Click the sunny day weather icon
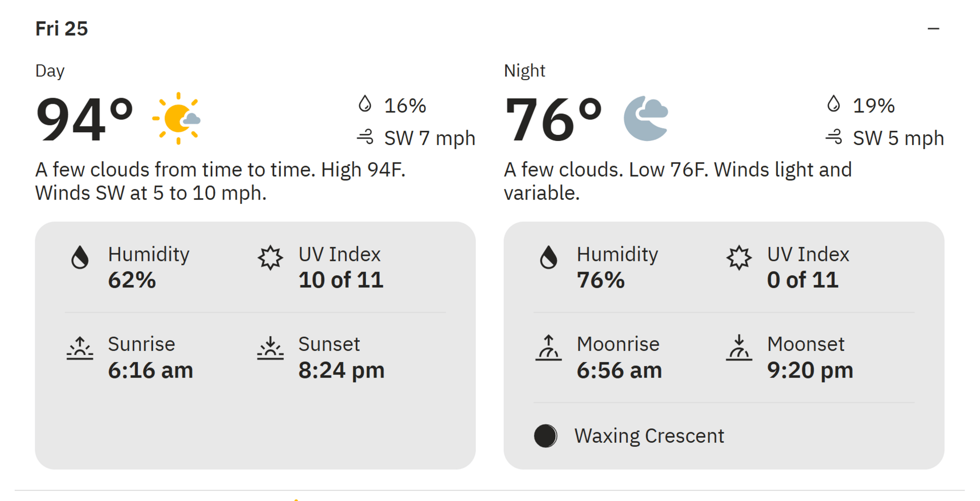The width and height of the screenshot is (980, 501). tap(177, 118)
